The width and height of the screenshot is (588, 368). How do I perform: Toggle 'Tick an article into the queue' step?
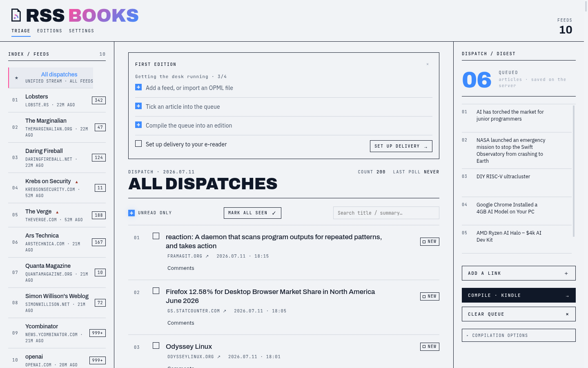click(x=138, y=106)
